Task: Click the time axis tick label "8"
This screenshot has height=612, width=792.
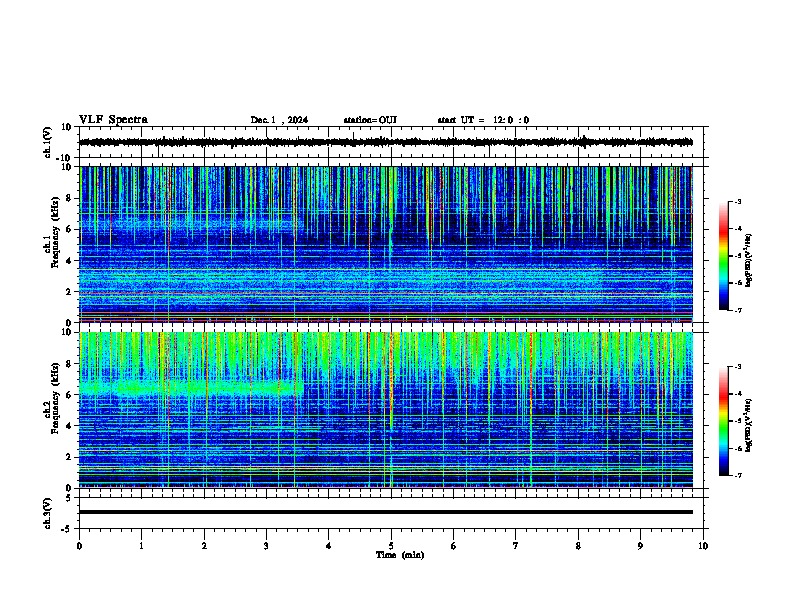Action: 578,546
